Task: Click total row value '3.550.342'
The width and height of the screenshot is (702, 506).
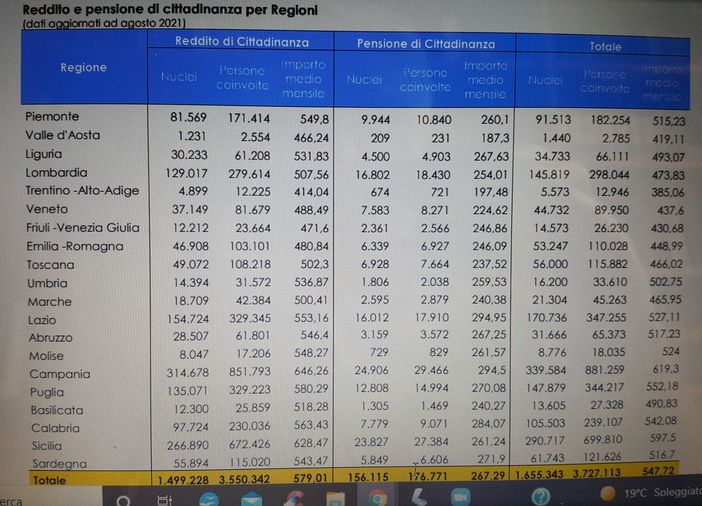Action: [x=244, y=479]
